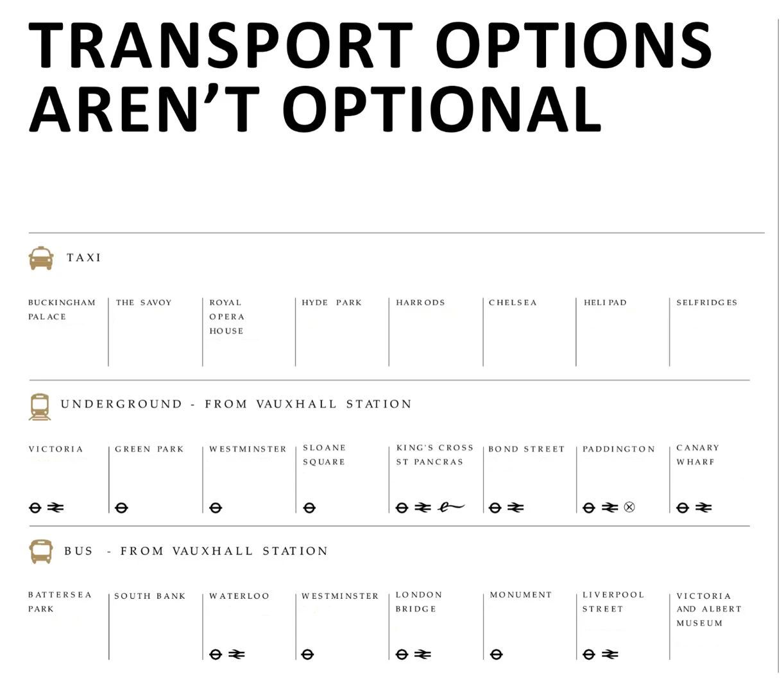Screen dimensions: 784x693
Task: Click the crossed-circle symbol under Paddington
Action: click(629, 508)
